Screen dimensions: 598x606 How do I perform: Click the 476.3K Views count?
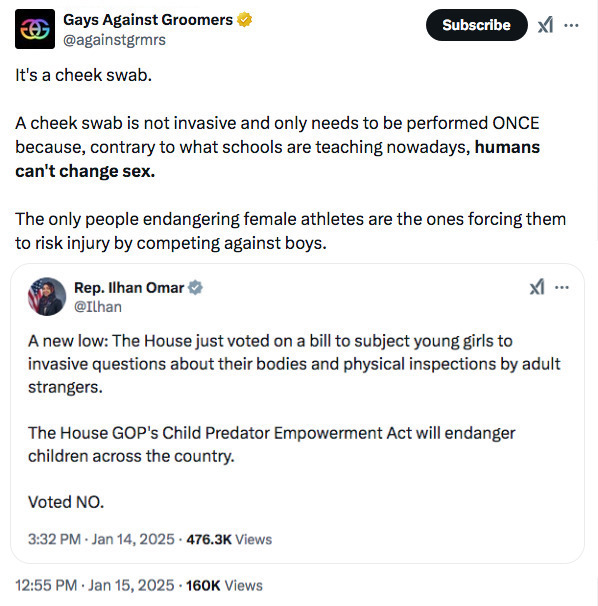coord(229,539)
